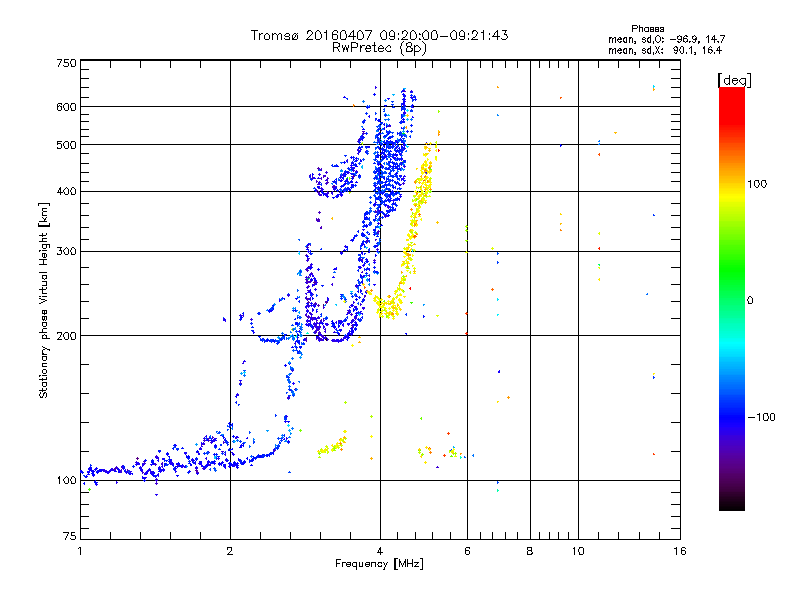
Task: Click the "Frequency [MHz]" axis label
Action: (379, 564)
